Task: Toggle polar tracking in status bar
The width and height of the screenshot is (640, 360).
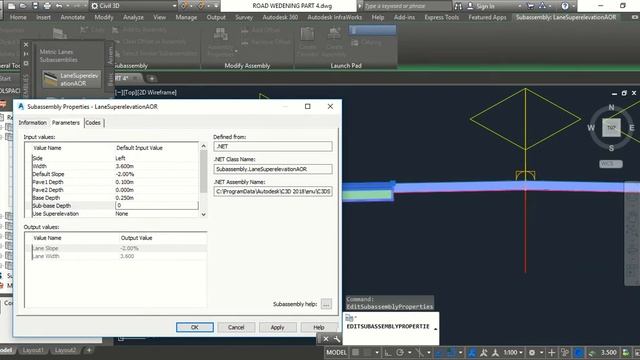Action: pyautogui.click(x=400, y=353)
